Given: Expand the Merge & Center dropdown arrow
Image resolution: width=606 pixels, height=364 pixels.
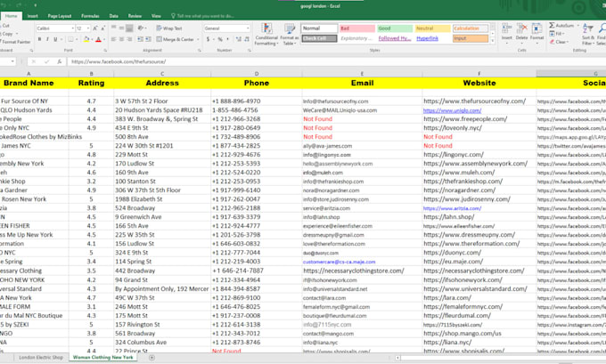Looking at the screenshot, I should tap(198, 39).
